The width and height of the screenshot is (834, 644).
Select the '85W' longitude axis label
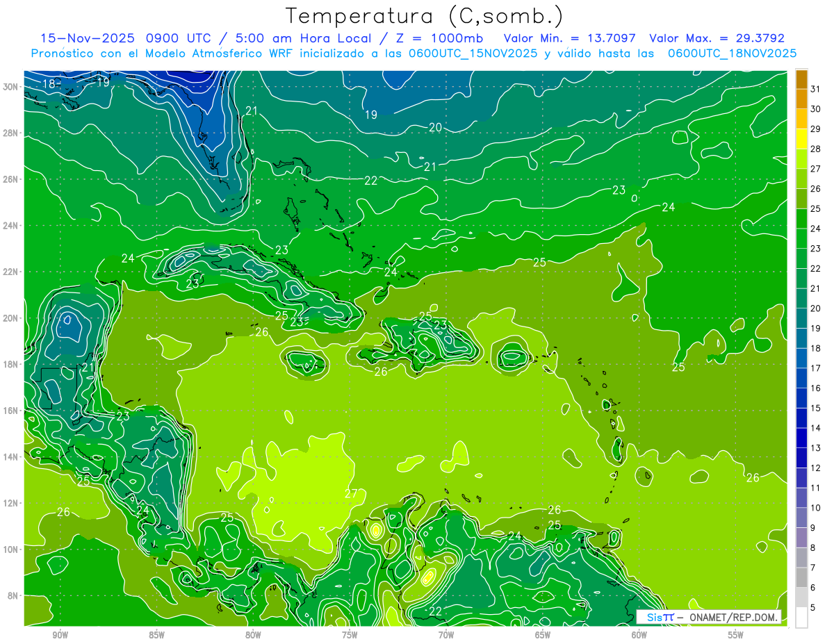coord(156,635)
